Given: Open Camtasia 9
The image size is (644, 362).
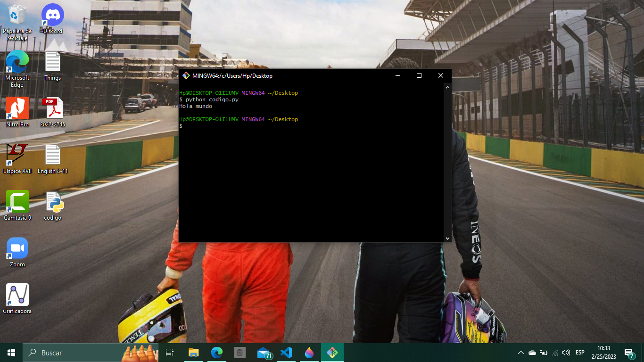Looking at the screenshot, I should coord(17,200).
